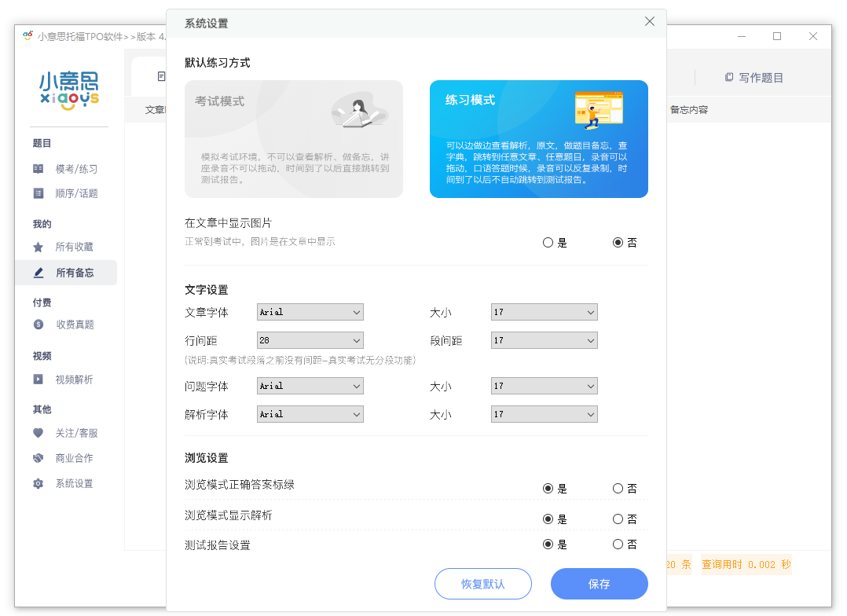Click the document icon beside 写作题目

pyautogui.click(x=728, y=77)
